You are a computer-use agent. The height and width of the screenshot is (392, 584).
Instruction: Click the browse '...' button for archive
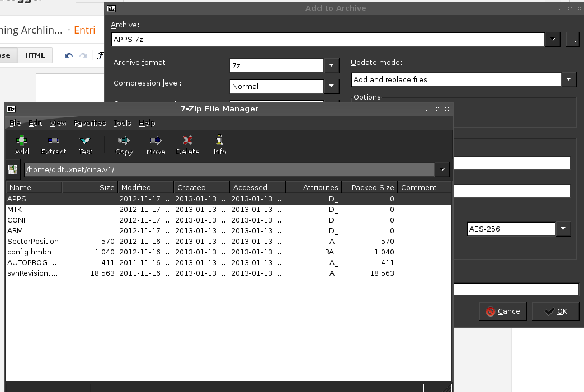572,40
